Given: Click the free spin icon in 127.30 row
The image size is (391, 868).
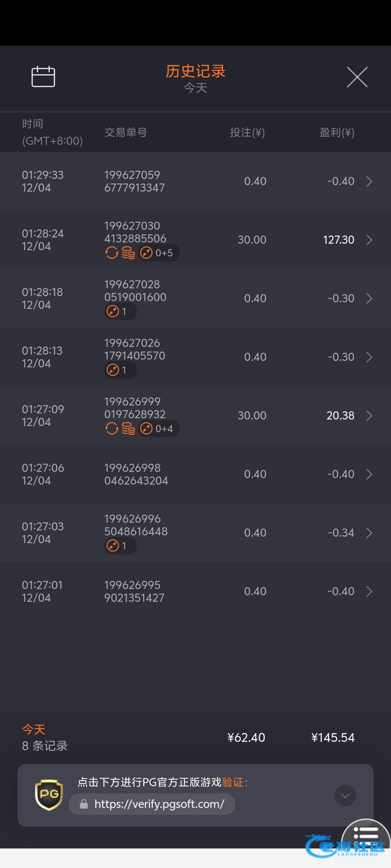Looking at the screenshot, I should coord(112,253).
